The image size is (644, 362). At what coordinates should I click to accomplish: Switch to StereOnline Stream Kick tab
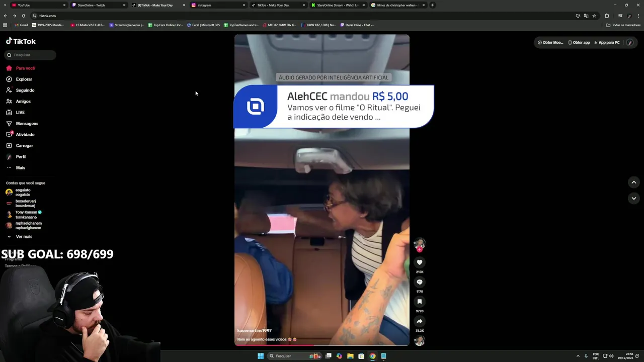[x=338, y=5]
